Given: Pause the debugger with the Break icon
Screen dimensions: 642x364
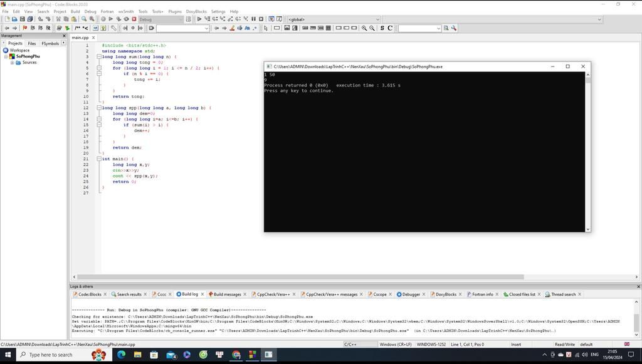Looking at the screenshot, I should coord(253,19).
